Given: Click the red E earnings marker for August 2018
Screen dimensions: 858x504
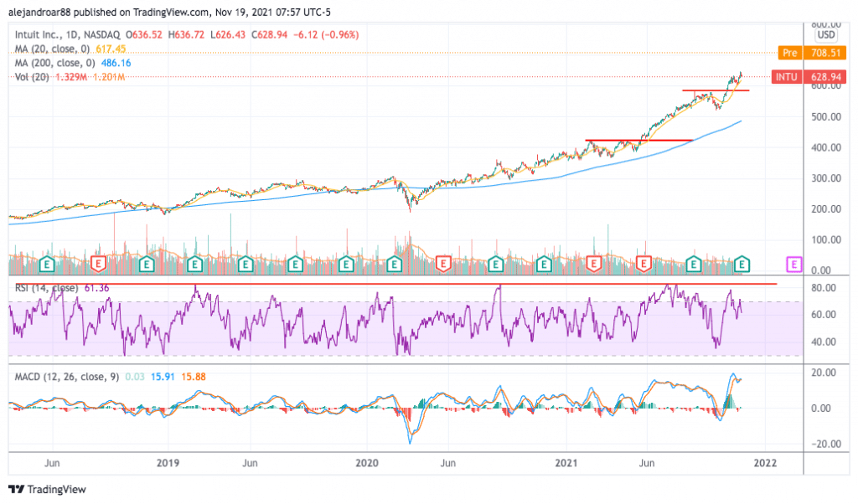Looking at the screenshot, I should pyautogui.click(x=98, y=265).
